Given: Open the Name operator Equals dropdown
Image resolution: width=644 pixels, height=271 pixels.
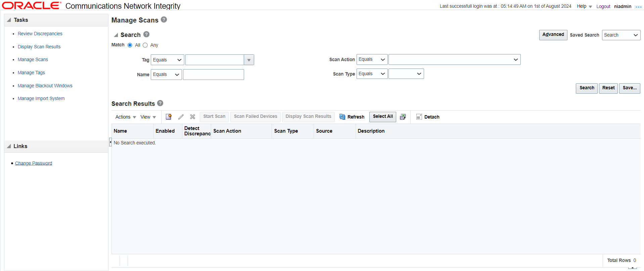Looking at the screenshot, I should (x=166, y=75).
